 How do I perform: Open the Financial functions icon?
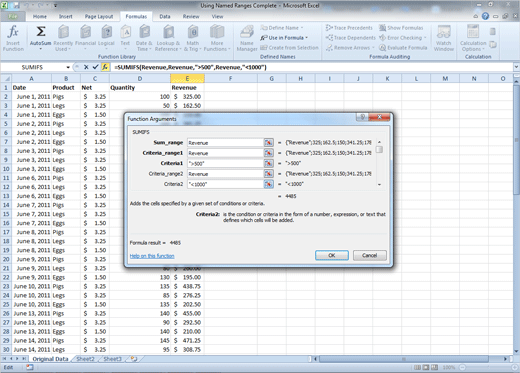point(85,32)
